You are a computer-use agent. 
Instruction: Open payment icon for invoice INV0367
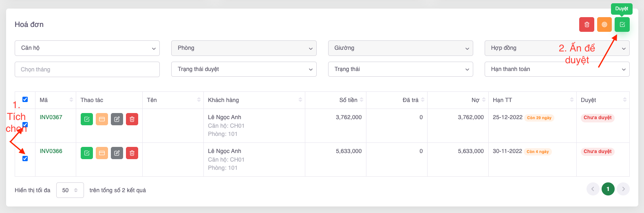[x=102, y=119]
